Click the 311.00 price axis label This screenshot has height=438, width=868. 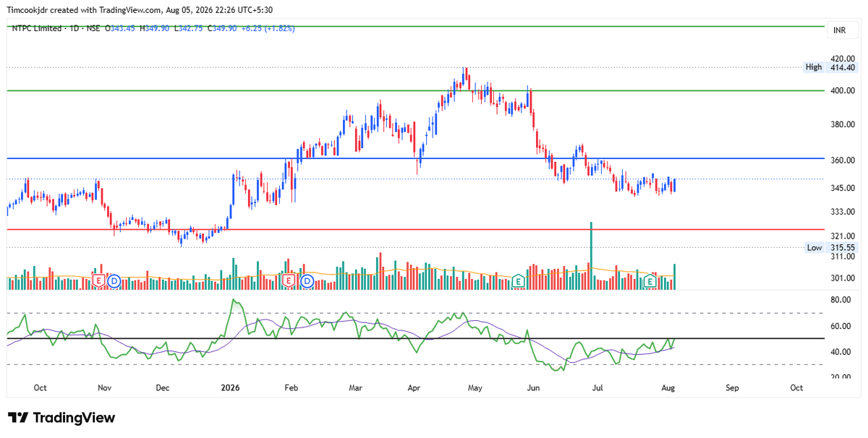pos(843,257)
